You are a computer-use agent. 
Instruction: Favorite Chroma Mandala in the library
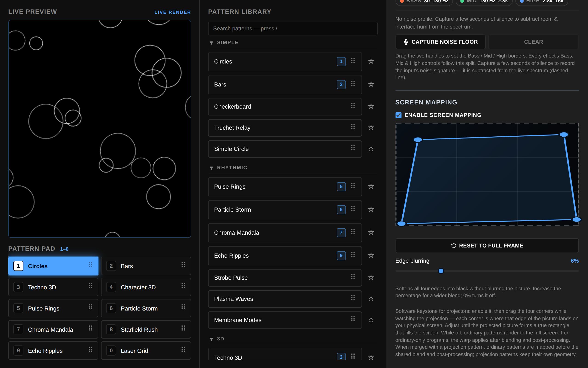(371, 233)
